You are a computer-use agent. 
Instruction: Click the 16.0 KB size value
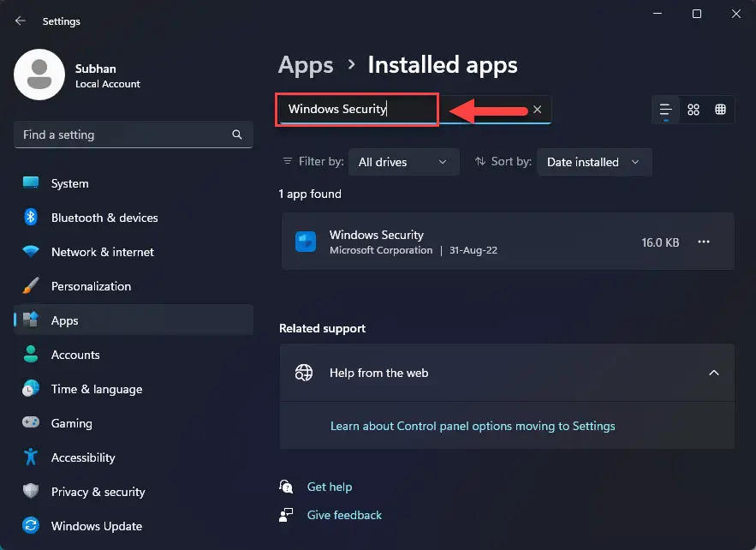click(x=660, y=242)
